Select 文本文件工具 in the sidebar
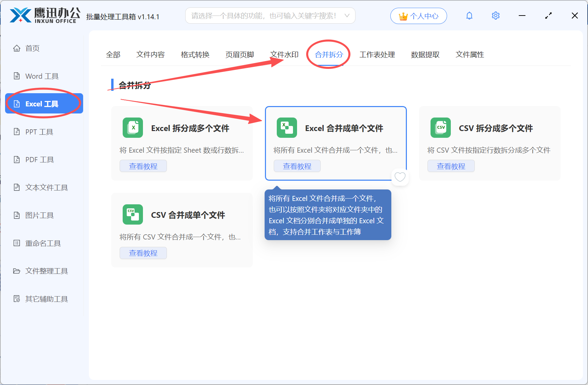Viewport: 588px width, 385px height. [46, 187]
